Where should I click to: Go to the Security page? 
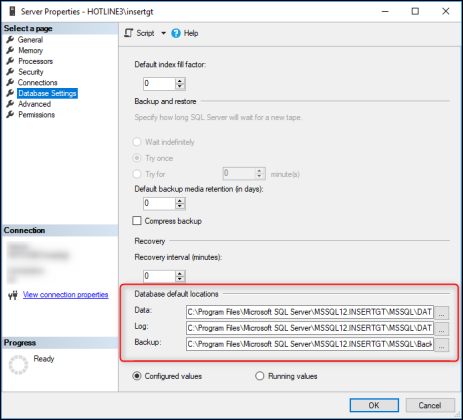(31, 72)
